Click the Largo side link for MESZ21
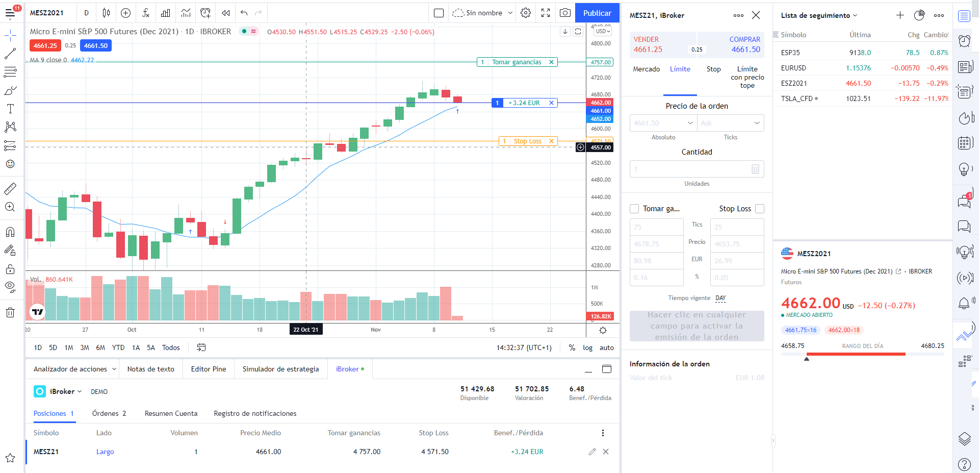980x473 pixels. point(105,452)
